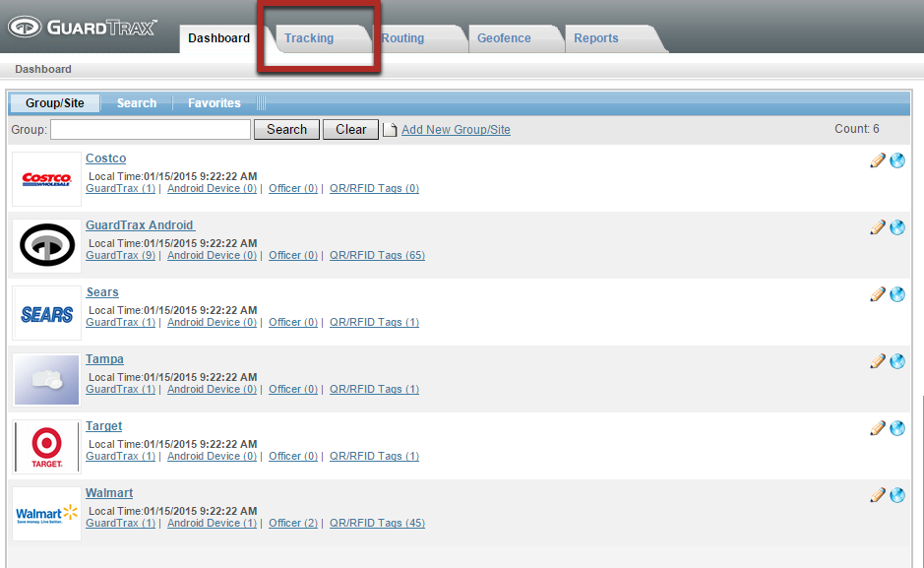Open the Costco group link

tap(105, 158)
